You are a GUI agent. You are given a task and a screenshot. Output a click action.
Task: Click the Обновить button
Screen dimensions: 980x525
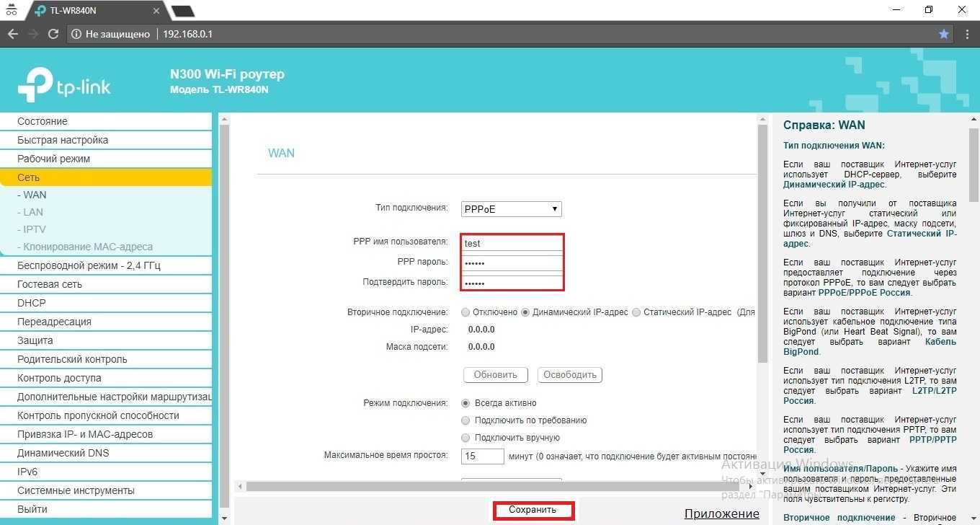(496, 375)
